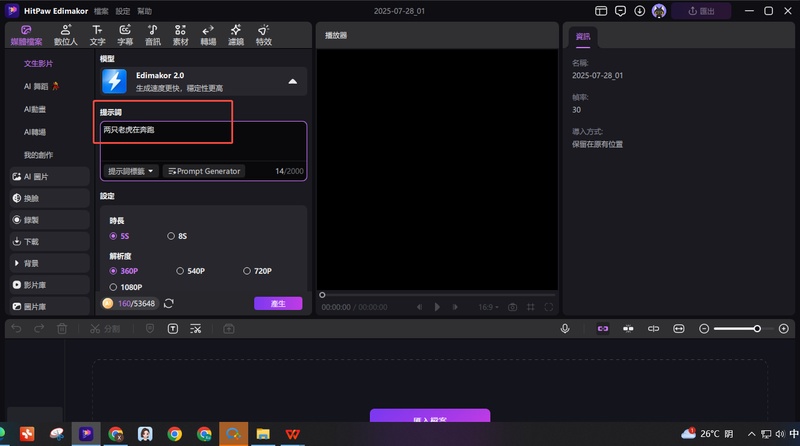Open the 資訊 info tab

coord(583,37)
